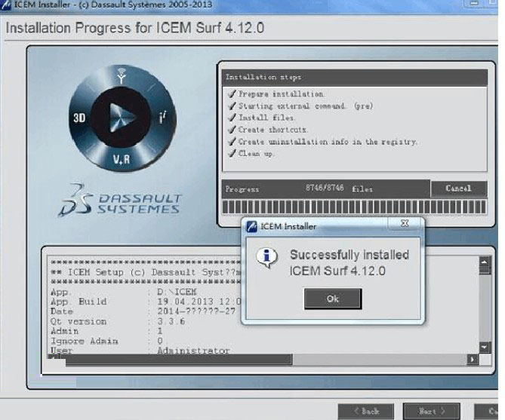Click the horizontal scrollbar thumb in the log

179,360
